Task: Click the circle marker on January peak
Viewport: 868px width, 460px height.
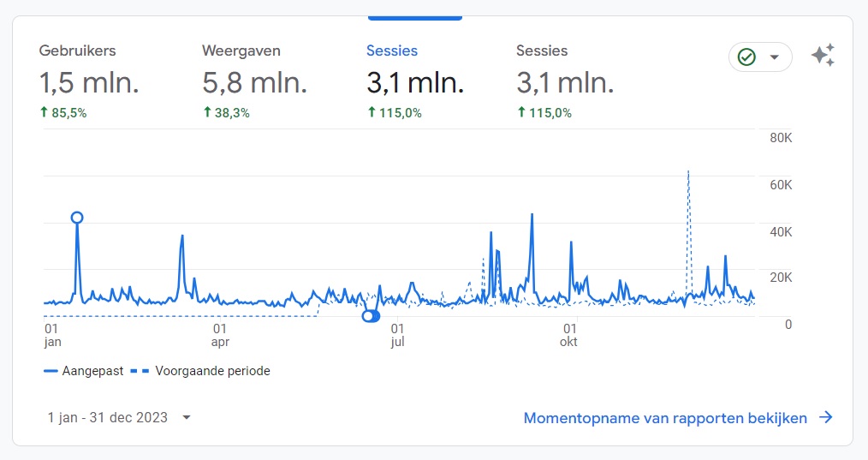Action: pos(77,218)
